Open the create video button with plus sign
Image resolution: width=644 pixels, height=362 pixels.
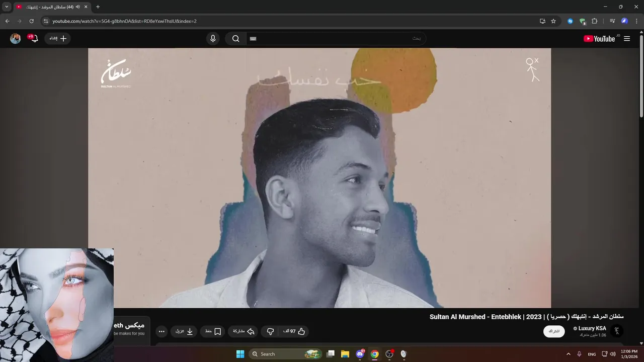[x=57, y=38]
